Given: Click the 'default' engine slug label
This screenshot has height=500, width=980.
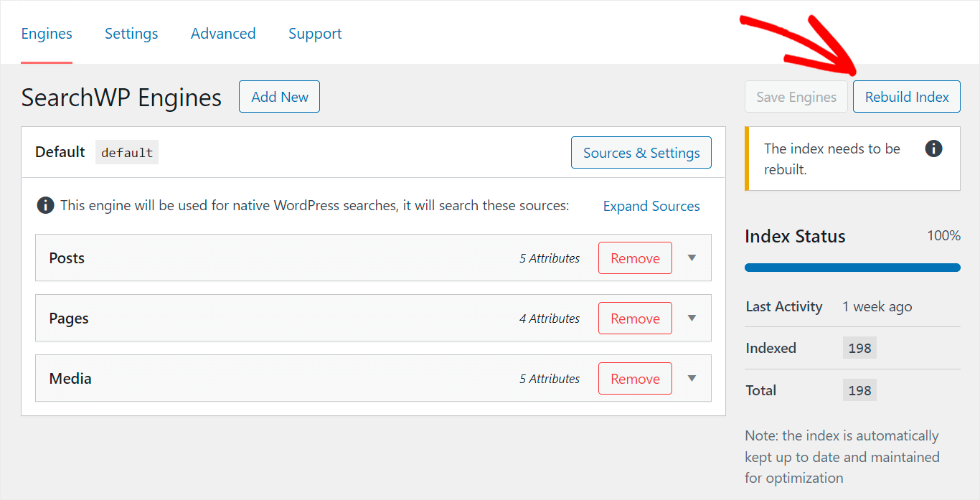Looking at the screenshot, I should click(x=127, y=153).
